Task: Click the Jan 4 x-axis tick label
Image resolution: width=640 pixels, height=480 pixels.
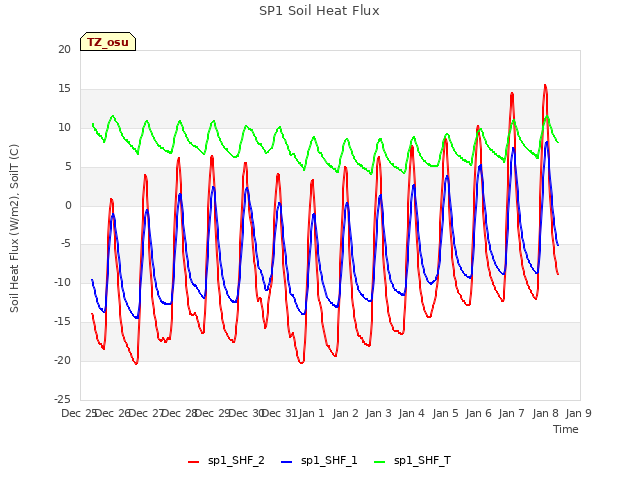Action: [411, 413]
